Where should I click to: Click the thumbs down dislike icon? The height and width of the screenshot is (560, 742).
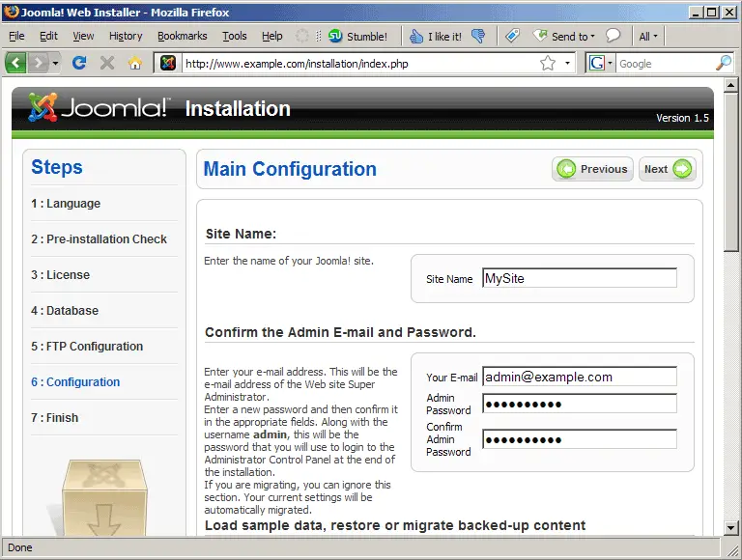click(x=478, y=36)
